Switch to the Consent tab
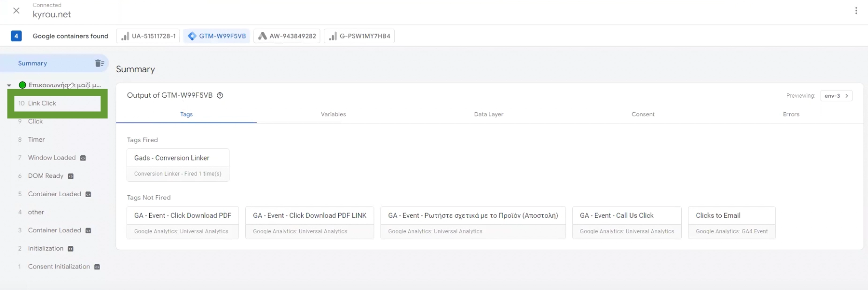 pos(643,114)
